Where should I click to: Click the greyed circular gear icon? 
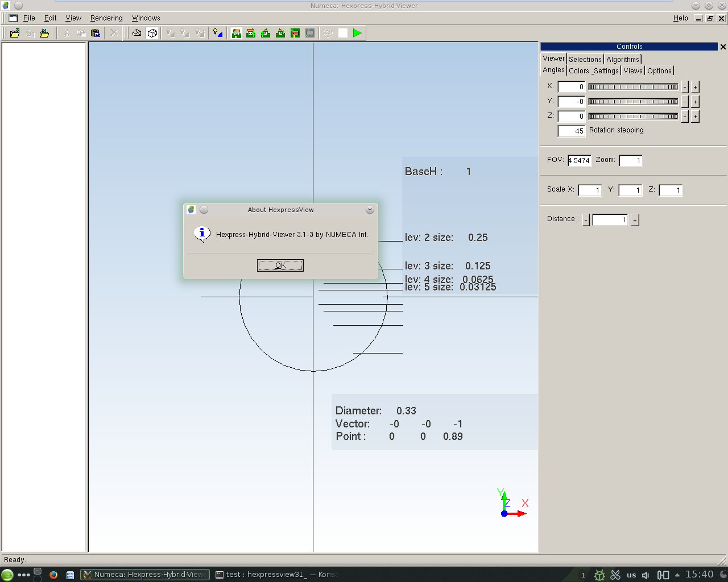pos(328,33)
